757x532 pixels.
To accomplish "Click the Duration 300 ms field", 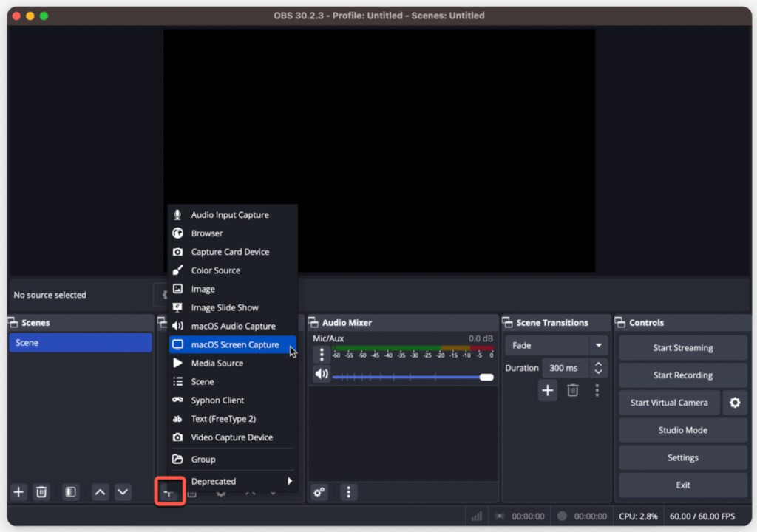I will 566,368.
